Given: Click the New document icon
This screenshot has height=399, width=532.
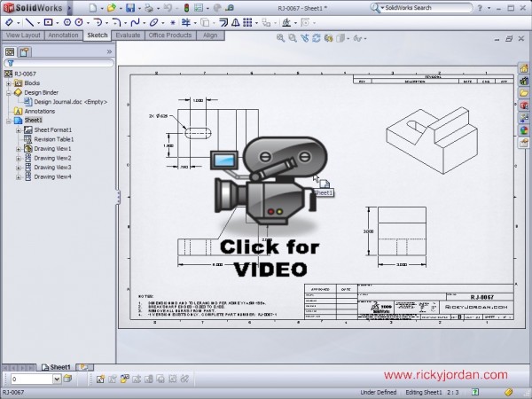Looking at the screenshot, I should click(92, 7).
